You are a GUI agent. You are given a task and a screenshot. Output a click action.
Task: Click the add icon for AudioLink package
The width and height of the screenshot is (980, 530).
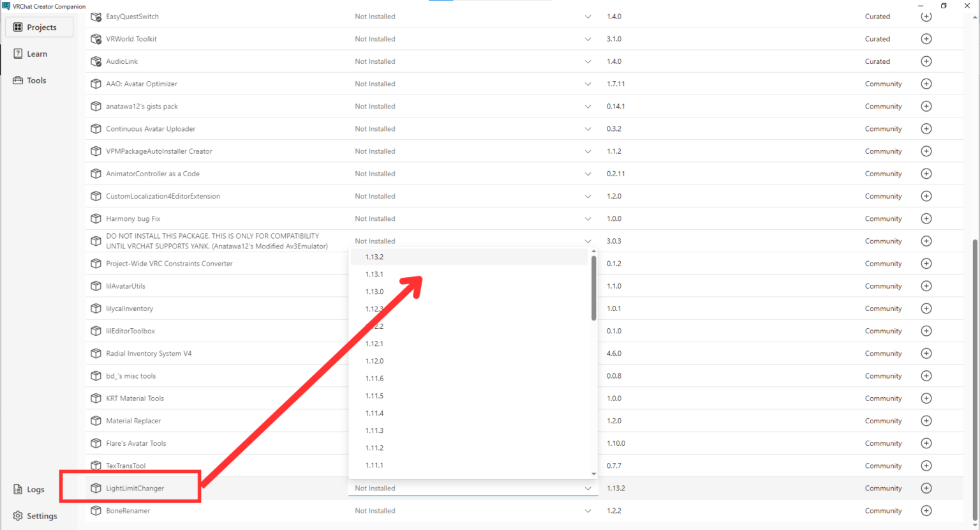point(926,61)
